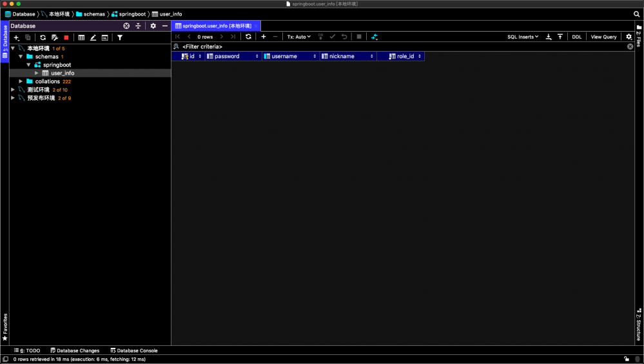This screenshot has height=364, width=644.
Task: Click the Import from file upload icon
Action: point(560,37)
